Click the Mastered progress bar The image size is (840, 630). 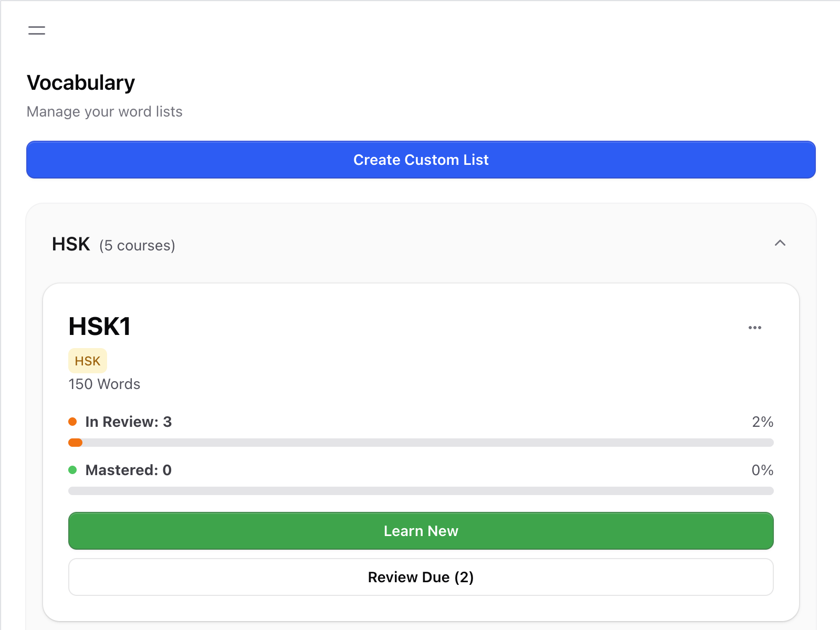coord(421,491)
